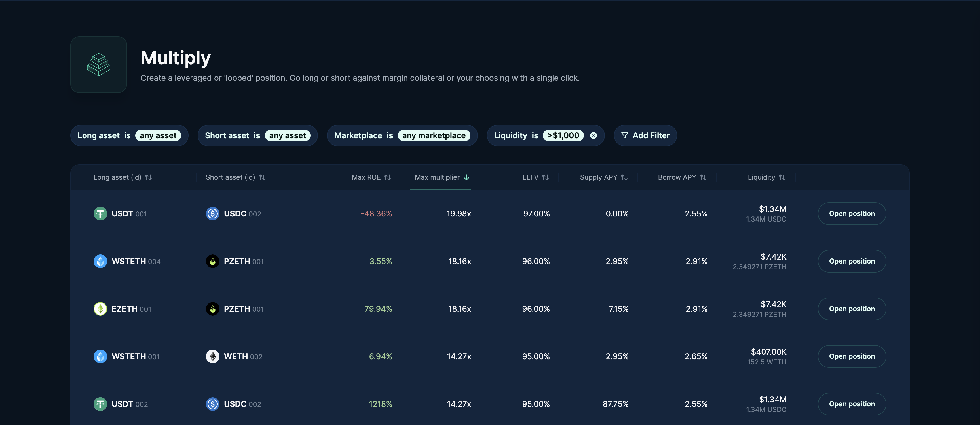Click the WETH 002 token icon
The width and height of the screenshot is (980, 425).
(x=213, y=356)
